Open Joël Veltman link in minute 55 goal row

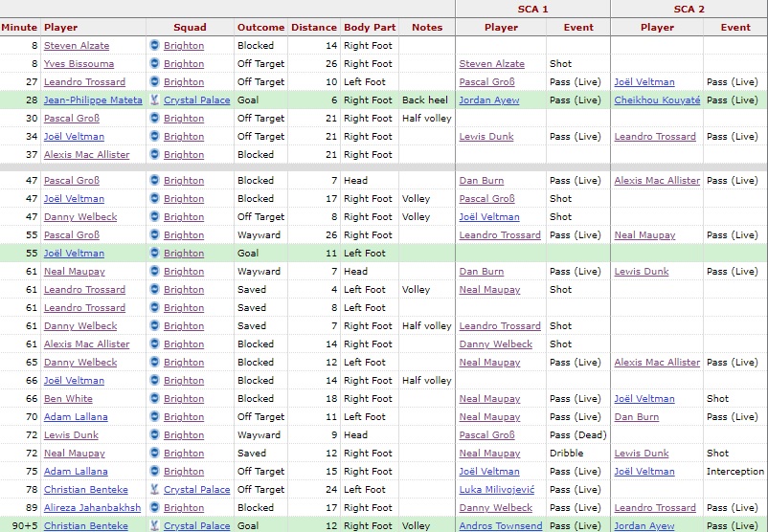tap(74, 253)
